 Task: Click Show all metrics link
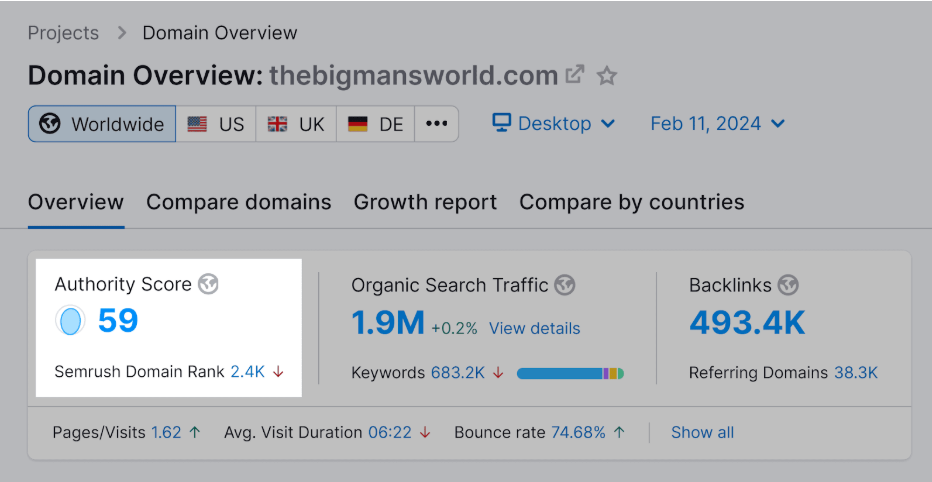pyautogui.click(x=703, y=432)
